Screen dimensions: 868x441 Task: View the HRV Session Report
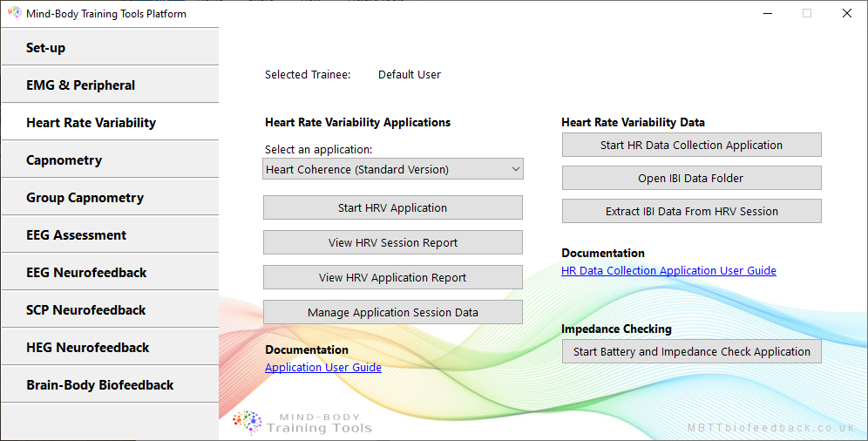pyautogui.click(x=392, y=242)
